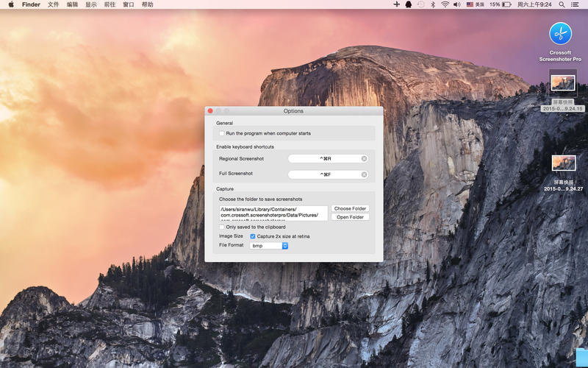Click the volume speaker icon

pyautogui.click(x=456, y=4)
